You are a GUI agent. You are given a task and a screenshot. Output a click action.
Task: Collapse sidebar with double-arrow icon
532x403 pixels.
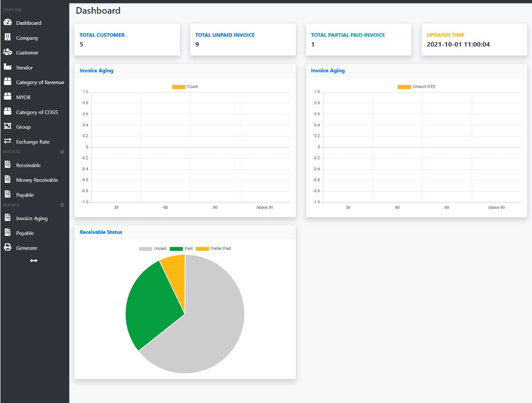(34, 261)
